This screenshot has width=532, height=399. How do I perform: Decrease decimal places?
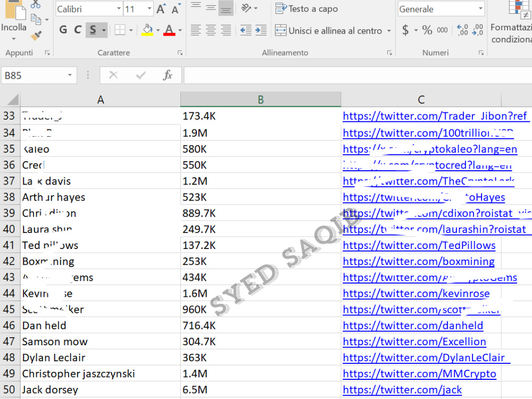[477, 30]
